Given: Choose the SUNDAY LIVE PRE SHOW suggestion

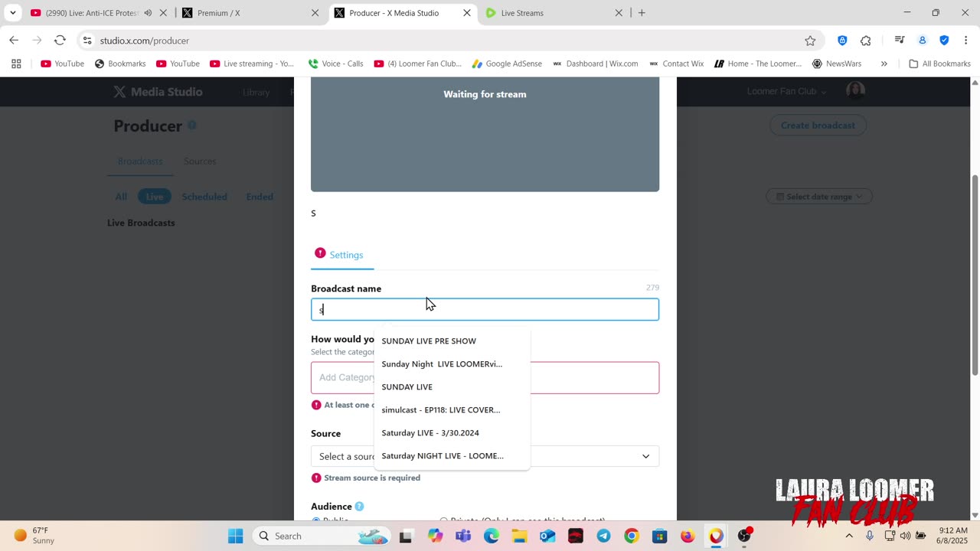Looking at the screenshot, I should click(x=452, y=341).
